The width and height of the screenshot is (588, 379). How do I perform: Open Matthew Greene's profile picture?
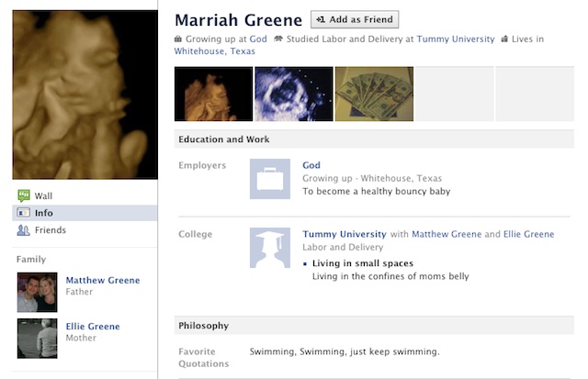point(37,292)
